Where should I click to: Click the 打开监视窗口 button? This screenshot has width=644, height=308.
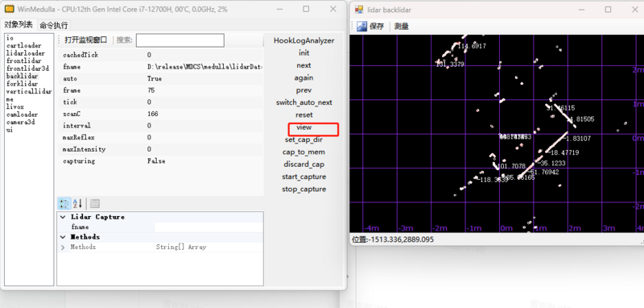(x=86, y=40)
